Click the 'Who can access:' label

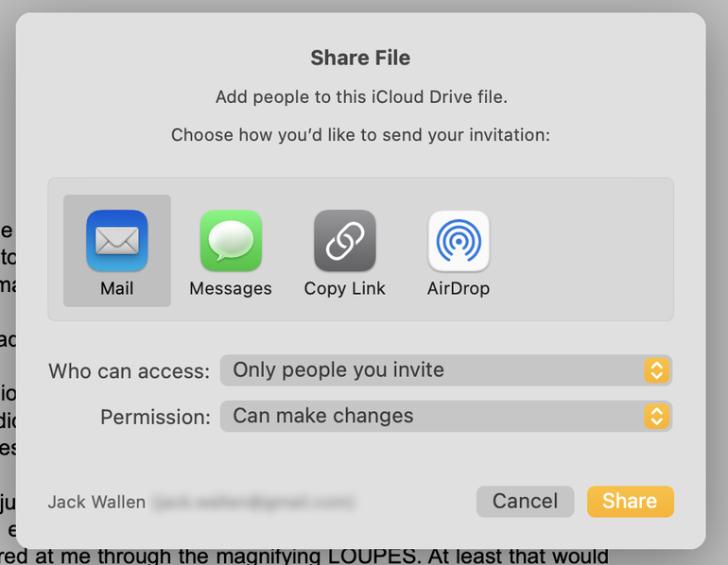[130, 371]
